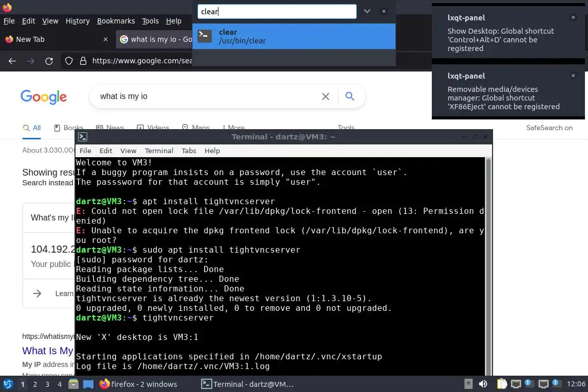Click the Google search box text
Viewport: 588px width, 392px height.
[x=124, y=96]
